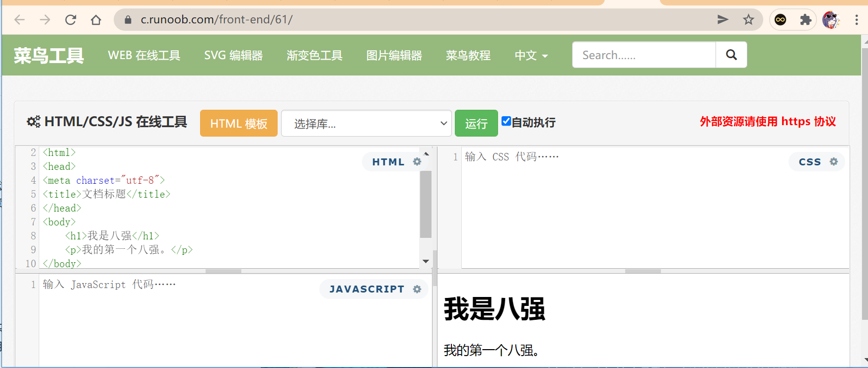Open Chrome's three-dot menu

pos(857,20)
